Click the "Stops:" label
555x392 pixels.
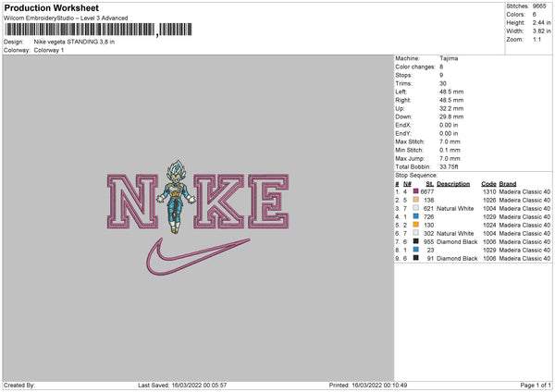pyautogui.click(x=404, y=75)
